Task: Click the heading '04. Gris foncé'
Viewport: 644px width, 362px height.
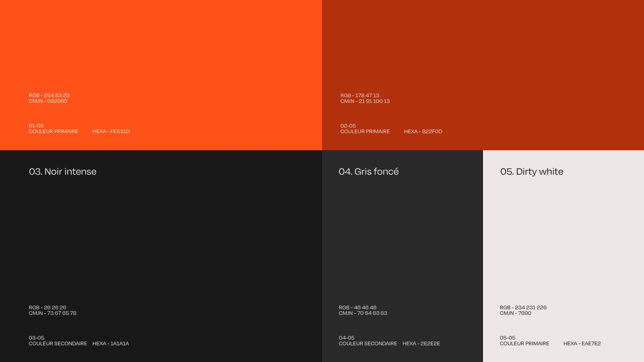Action: point(369,171)
